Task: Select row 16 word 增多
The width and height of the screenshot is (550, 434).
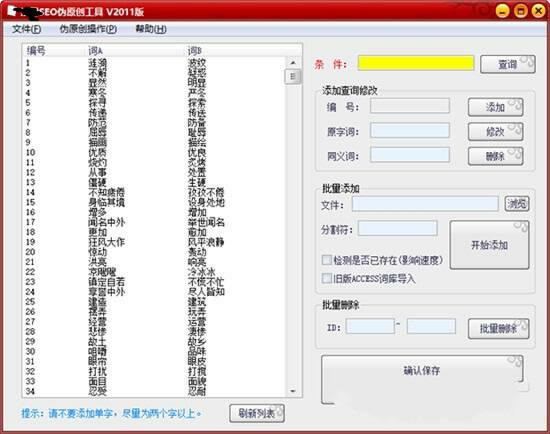Action: pos(97,212)
